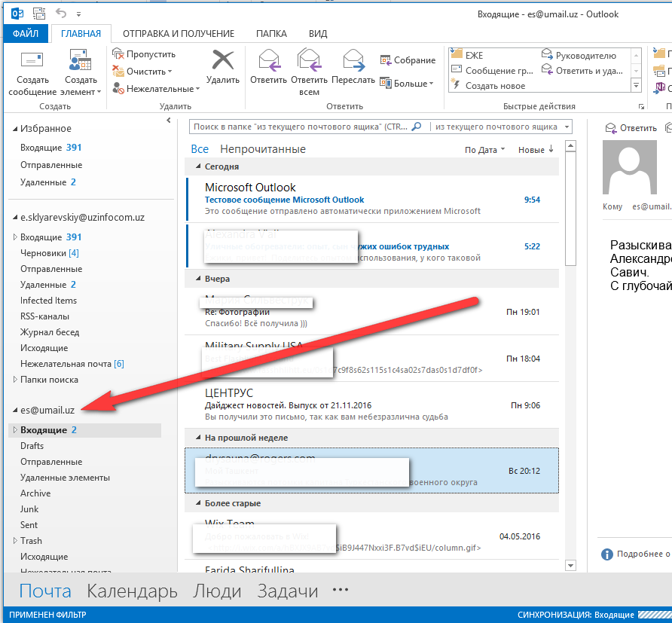Image resolution: width=672 pixels, height=623 pixels.
Task: Open the ВИД ribbon tab
Action: [x=318, y=33]
